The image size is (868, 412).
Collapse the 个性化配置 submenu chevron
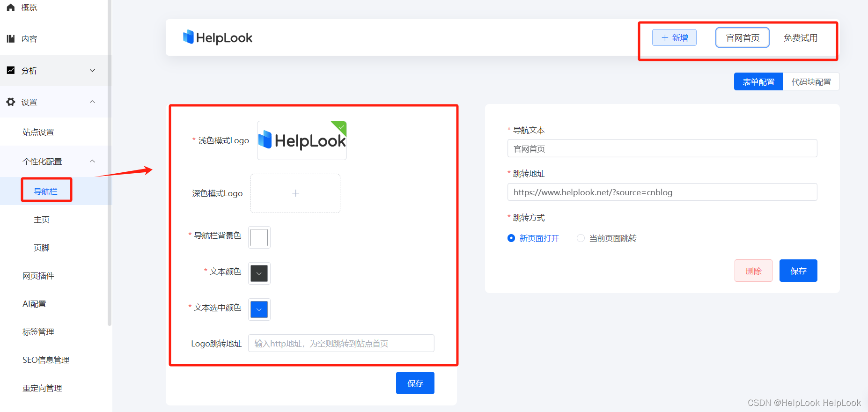(x=92, y=161)
